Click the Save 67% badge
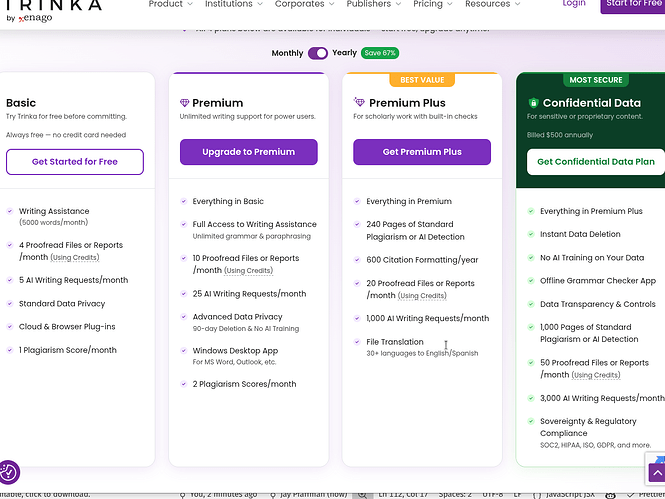The width and height of the screenshot is (665, 499). [x=380, y=53]
